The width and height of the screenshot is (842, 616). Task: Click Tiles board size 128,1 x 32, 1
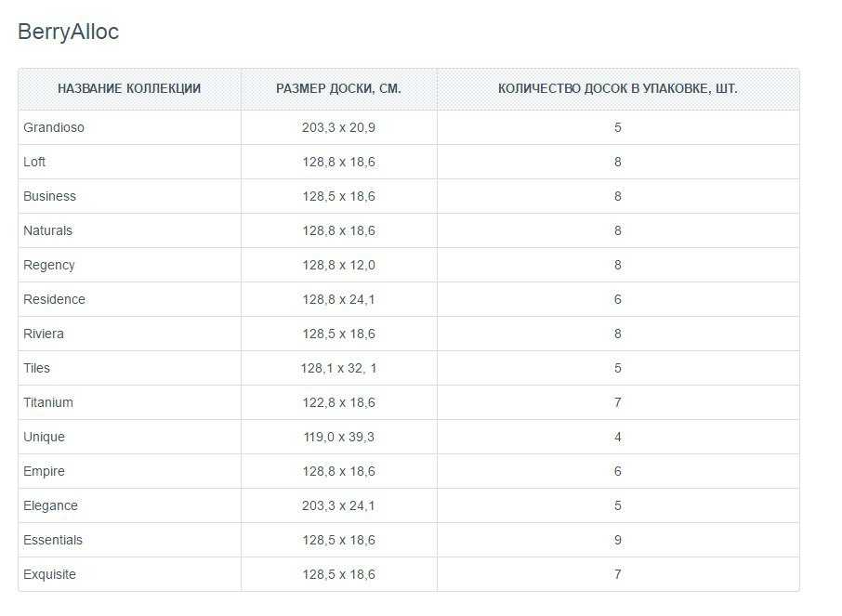[339, 368]
